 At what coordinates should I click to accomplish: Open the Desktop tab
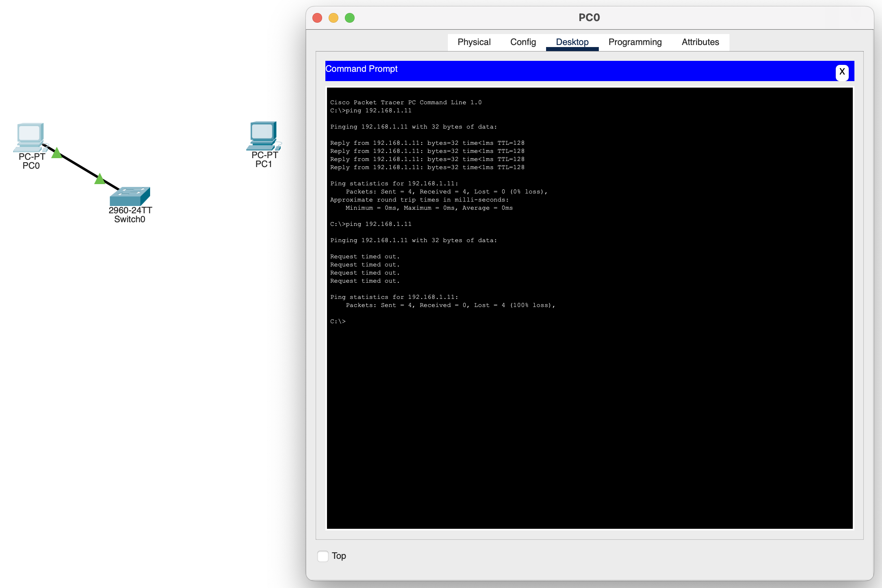point(572,42)
